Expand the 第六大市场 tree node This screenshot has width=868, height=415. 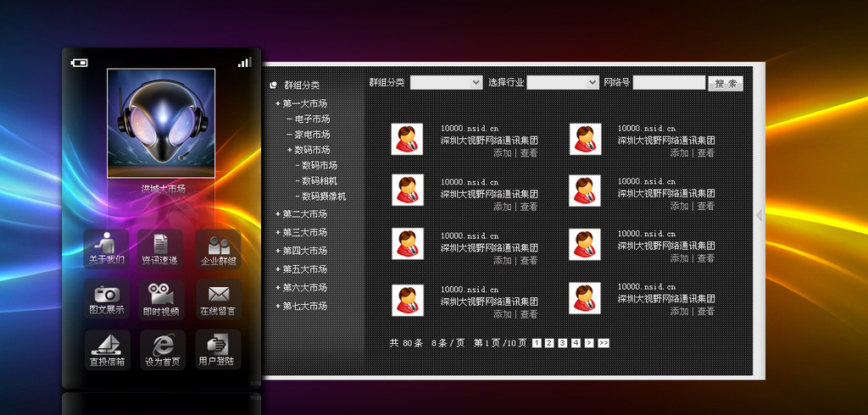[301, 287]
